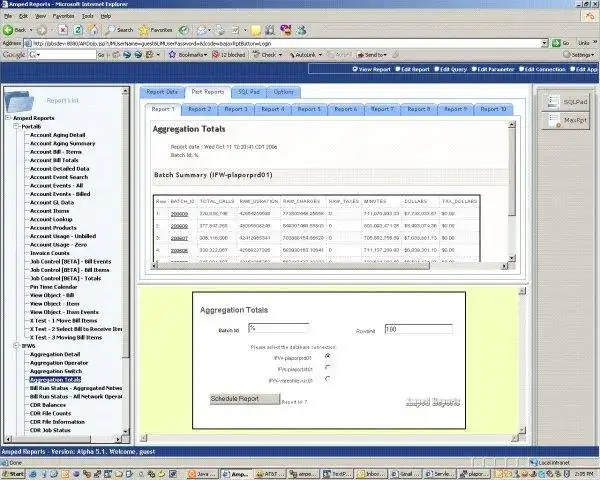
Task: Click the MaxRpt icon in right panel
Action: point(554,120)
